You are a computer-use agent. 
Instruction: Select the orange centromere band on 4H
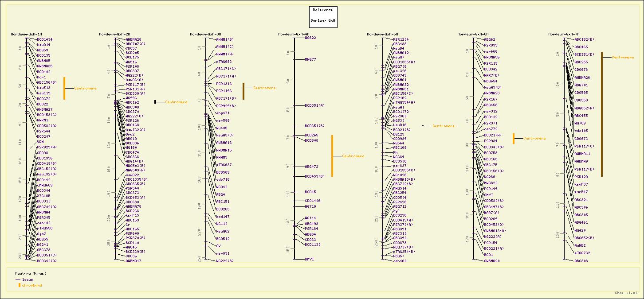click(x=332, y=156)
